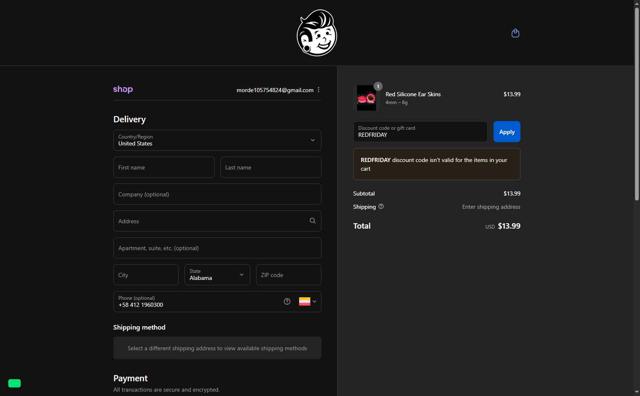Open the cart bag icon
The height and width of the screenshot is (396, 640).
[515, 33]
